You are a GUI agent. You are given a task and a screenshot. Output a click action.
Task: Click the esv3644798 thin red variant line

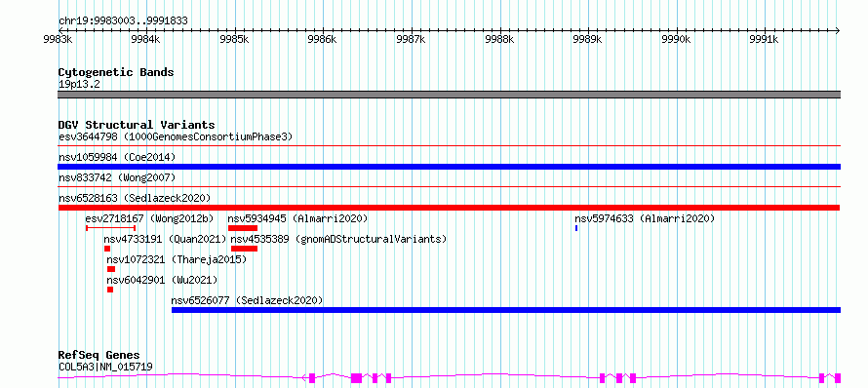click(x=449, y=146)
